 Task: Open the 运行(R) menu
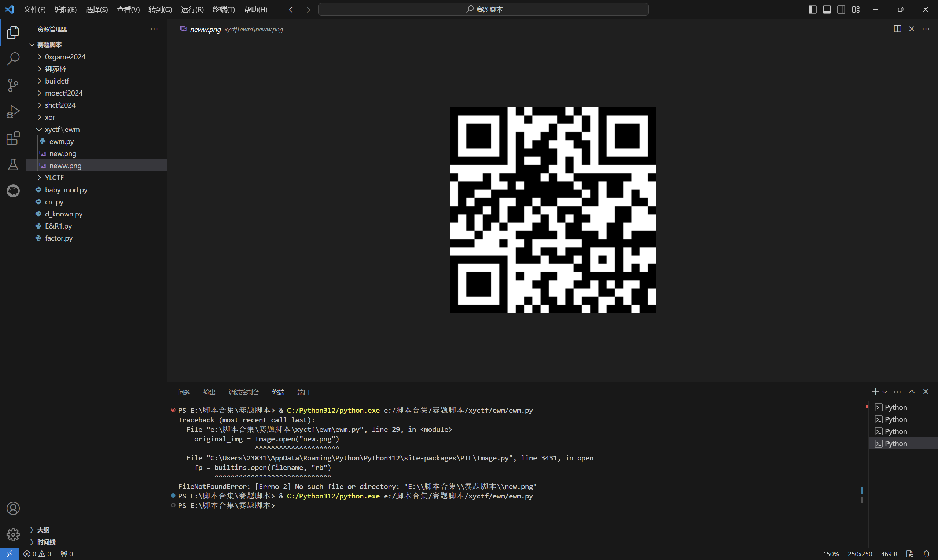click(x=192, y=10)
